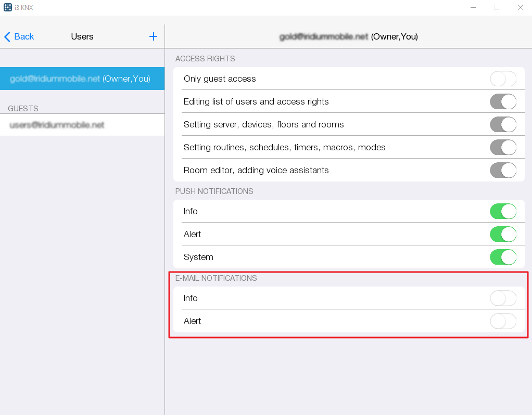The image size is (532, 415).
Task: Minimize the i3 KNX window
Action: click(473, 7)
